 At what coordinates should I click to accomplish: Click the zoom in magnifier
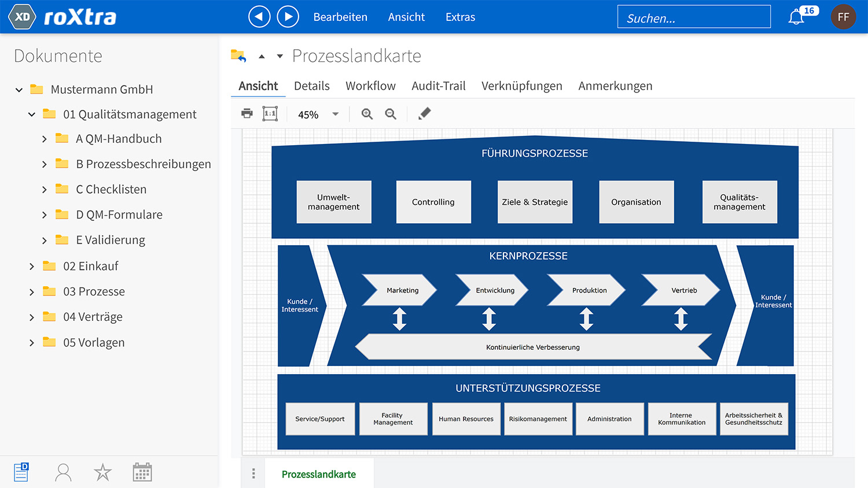coord(367,114)
